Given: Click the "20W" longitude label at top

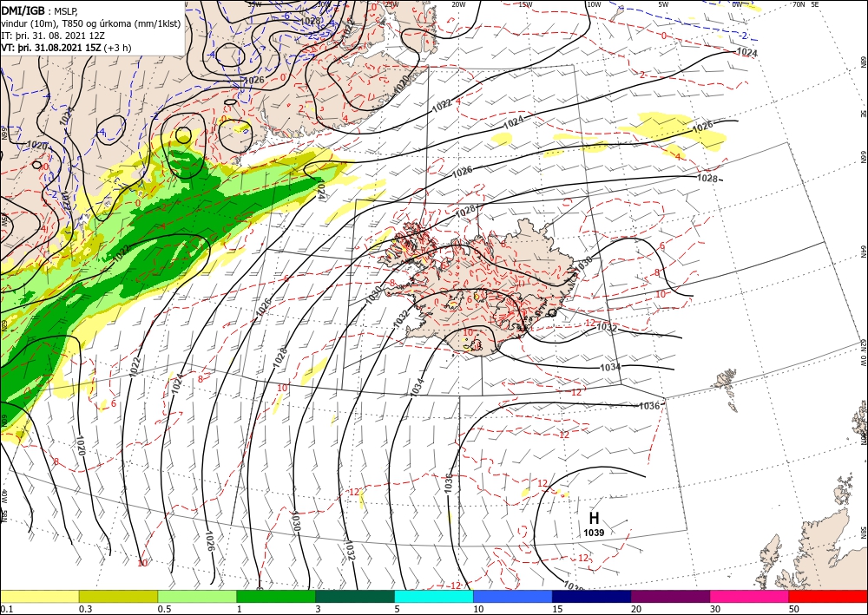Looking at the screenshot, I should (458, 4).
